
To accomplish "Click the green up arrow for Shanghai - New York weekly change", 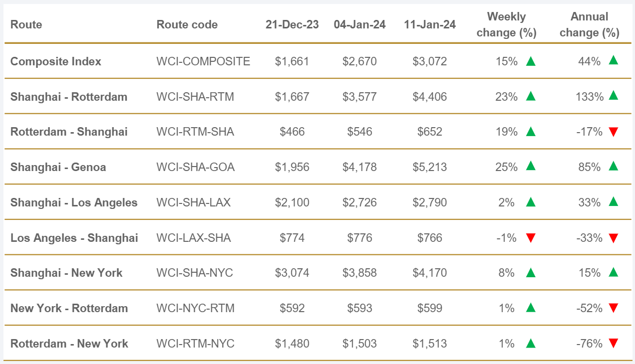I will pos(531,273).
